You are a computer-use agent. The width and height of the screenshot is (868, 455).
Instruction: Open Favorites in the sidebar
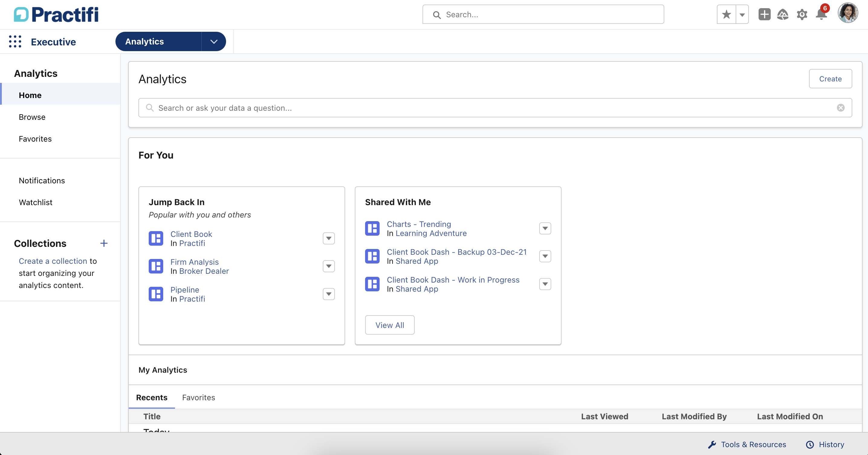coord(35,139)
